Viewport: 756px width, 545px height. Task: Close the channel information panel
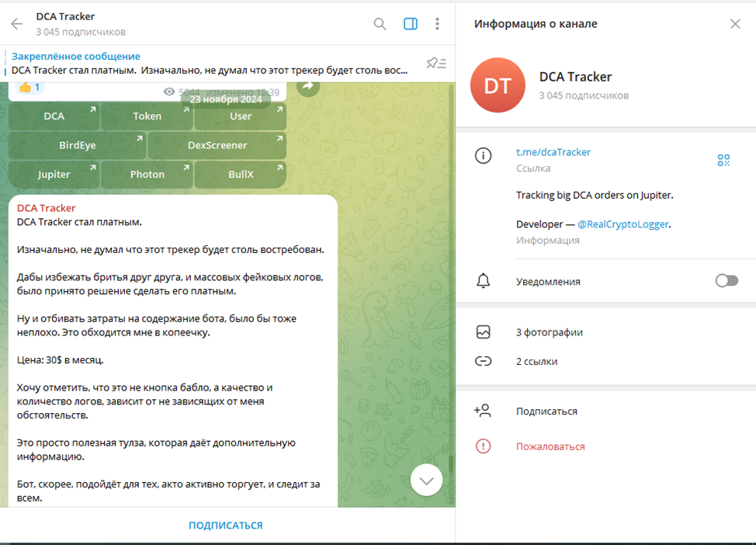(735, 23)
